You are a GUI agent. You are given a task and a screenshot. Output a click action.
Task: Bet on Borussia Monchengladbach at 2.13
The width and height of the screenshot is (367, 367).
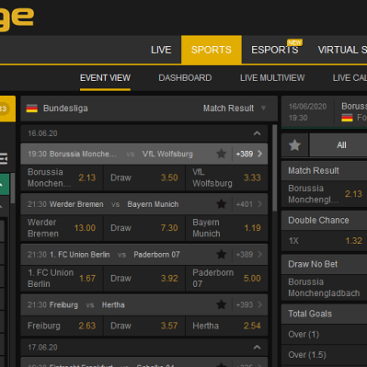pos(61,178)
